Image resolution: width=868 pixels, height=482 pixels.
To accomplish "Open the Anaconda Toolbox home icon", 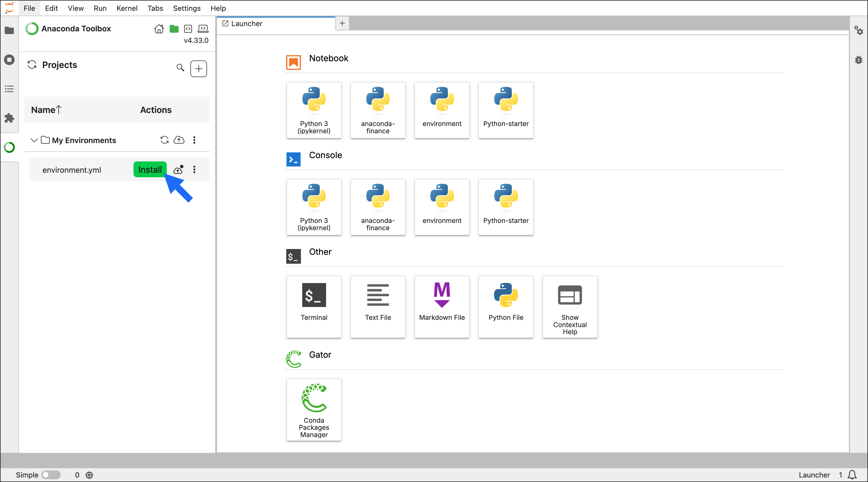I will pyautogui.click(x=159, y=29).
